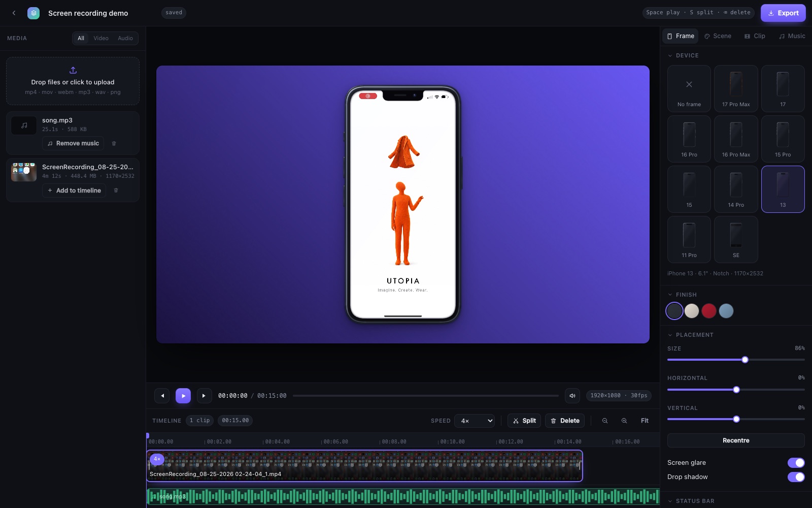Collapse the DEVICE section
Image resolution: width=812 pixels, height=508 pixels.
tap(683, 55)
